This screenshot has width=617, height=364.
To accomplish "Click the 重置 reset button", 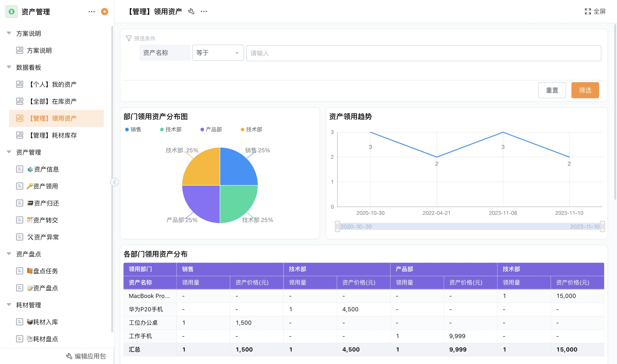I will pyautogui.click(x=552, y=90).
